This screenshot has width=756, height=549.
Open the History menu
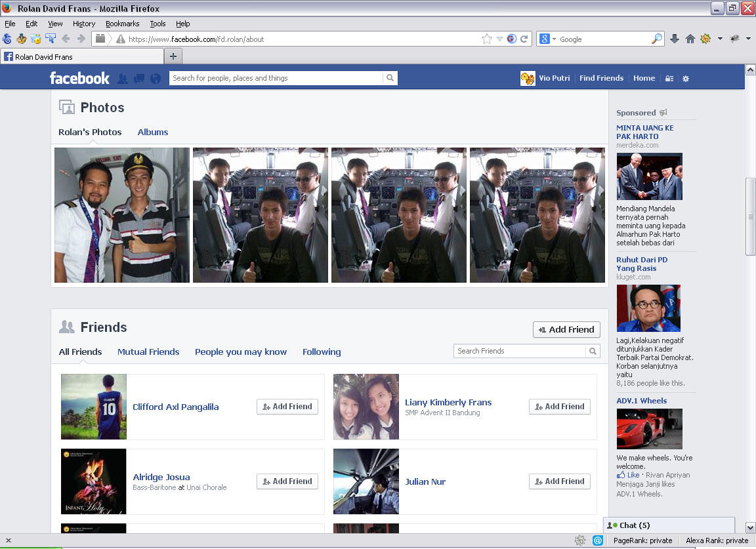pyautogui.click(x=84, y=24)
